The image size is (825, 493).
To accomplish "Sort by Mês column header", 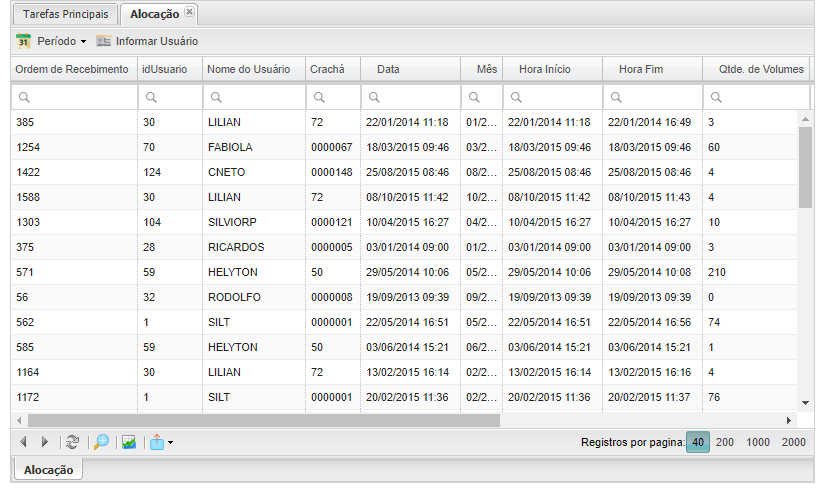I will coord(481,69).
